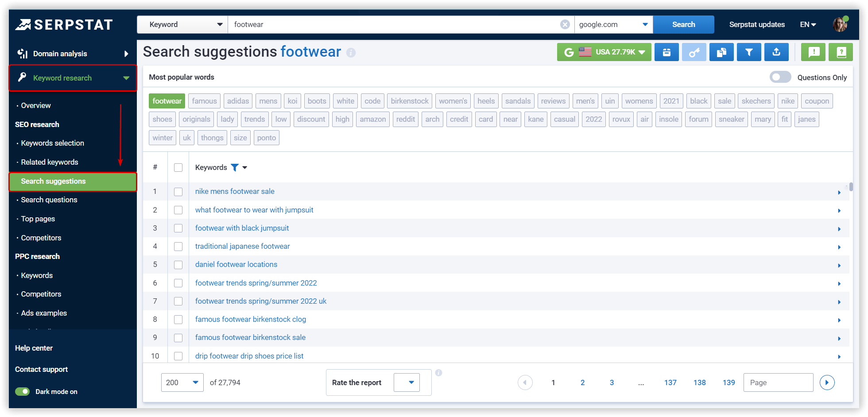Click the blue Search button

coord(683,24)
